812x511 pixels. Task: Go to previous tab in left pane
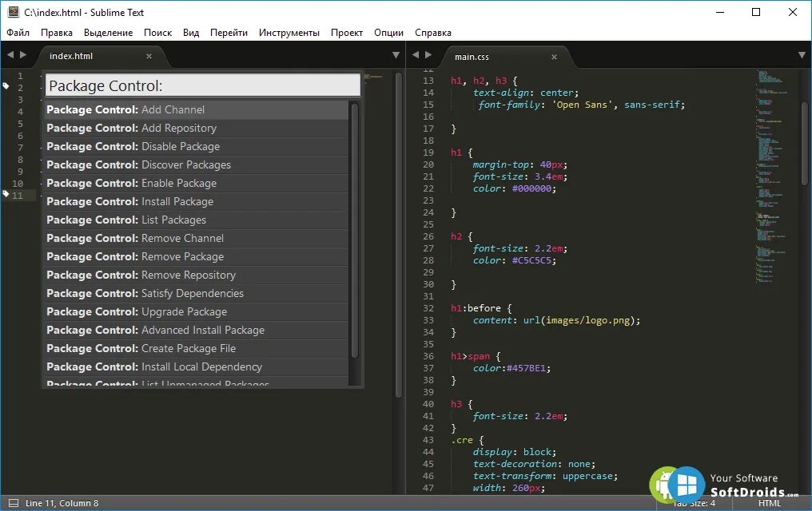[x=10, y=54]
